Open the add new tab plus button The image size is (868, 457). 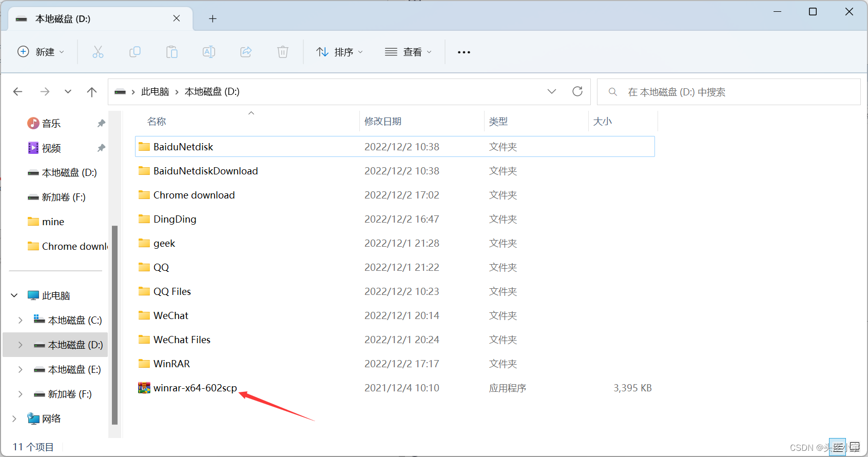click(x=213, y=19)
